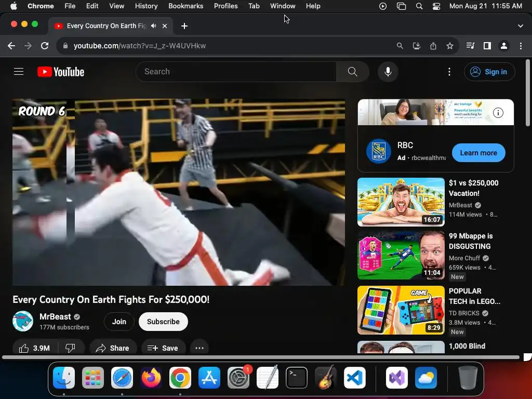
Task: Open the MrBeast channel name link
Action: coord(55,316)
